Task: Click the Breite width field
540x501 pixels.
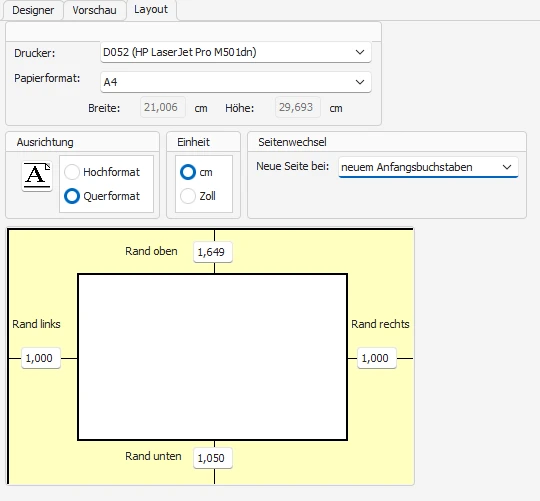Action: tap(163, 107)
